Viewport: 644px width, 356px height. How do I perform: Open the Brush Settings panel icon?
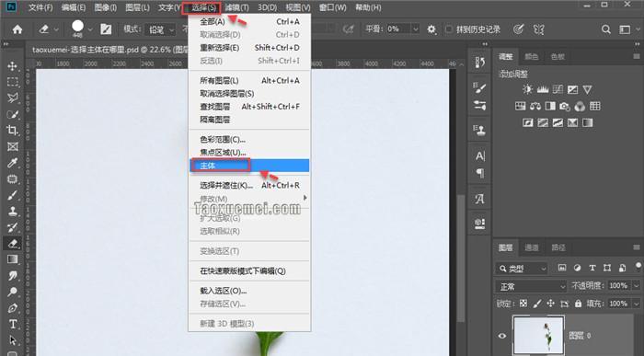coord(479,105)
